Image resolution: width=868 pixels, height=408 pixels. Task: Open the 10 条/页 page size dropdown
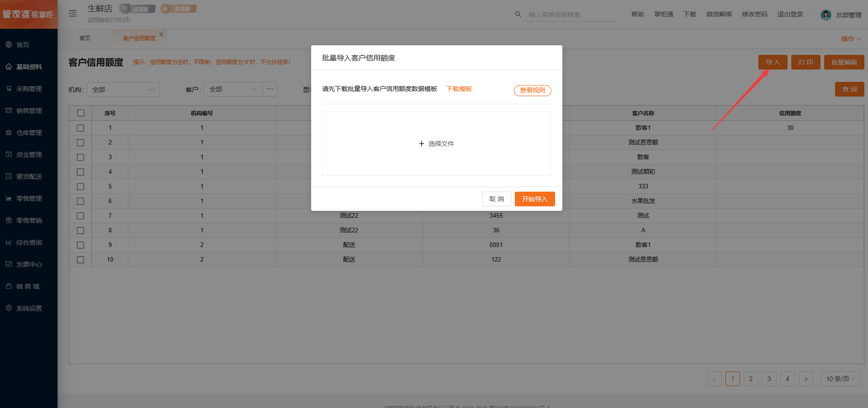click(841, 379)
